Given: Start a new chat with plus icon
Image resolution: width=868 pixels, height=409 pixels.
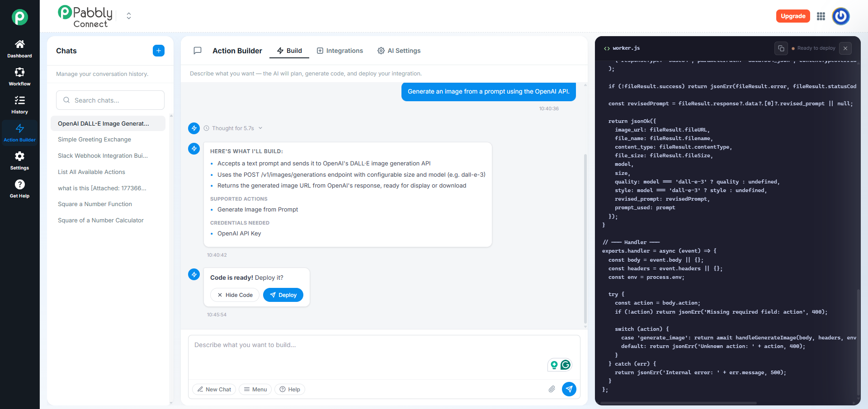Looking at the screenshot, I should click(159, 51).
